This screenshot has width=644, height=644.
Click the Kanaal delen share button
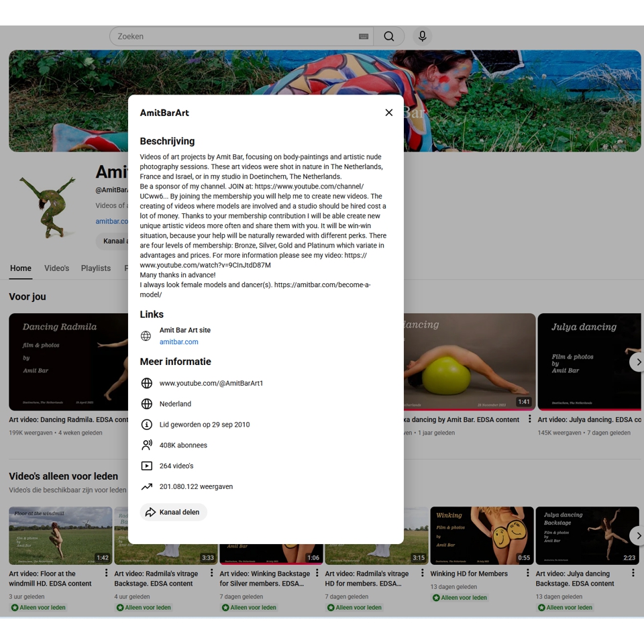click(x=173, y=512)
